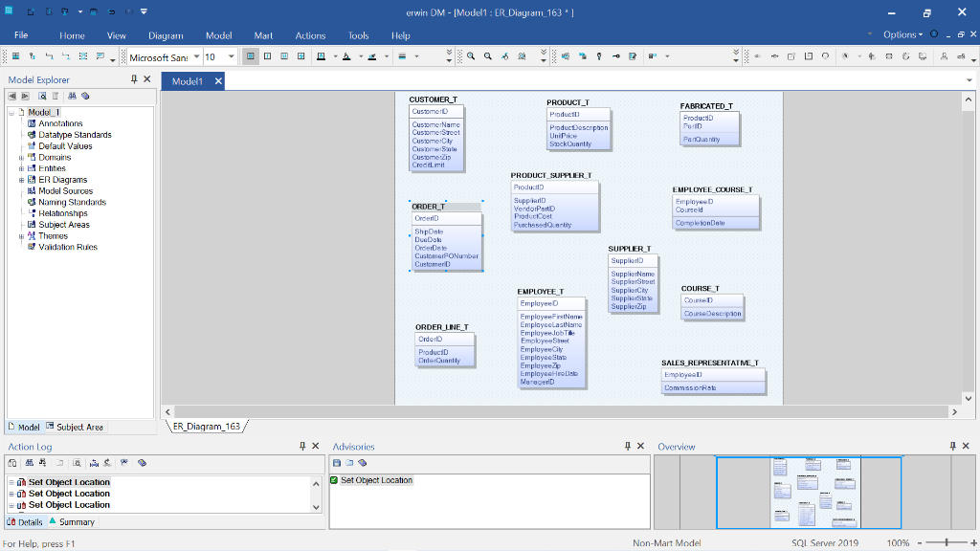Click the save icon in the Advisories panel
The width and height of the screenshot is (980, 551).
(337, 463)
